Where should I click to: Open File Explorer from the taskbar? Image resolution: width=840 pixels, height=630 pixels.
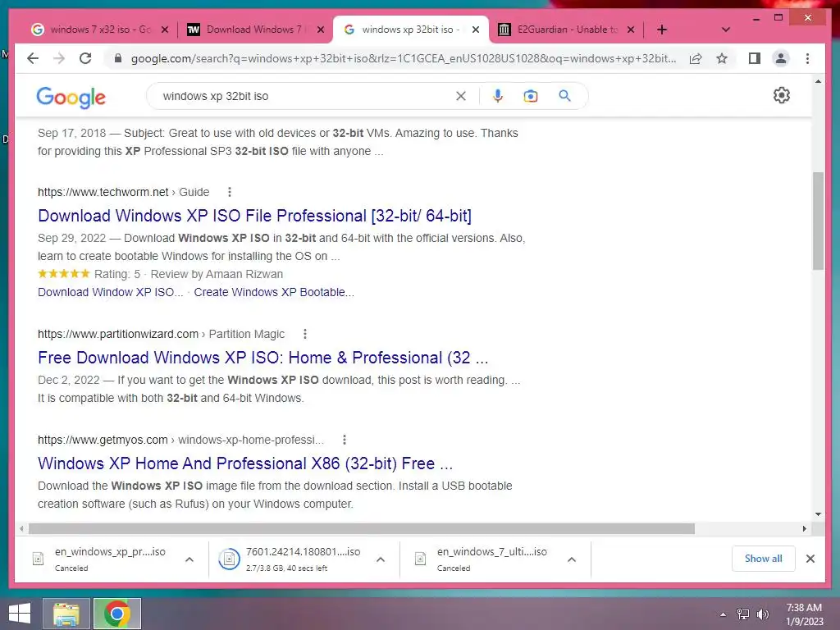pyautogui.click(x=66, y=614)
